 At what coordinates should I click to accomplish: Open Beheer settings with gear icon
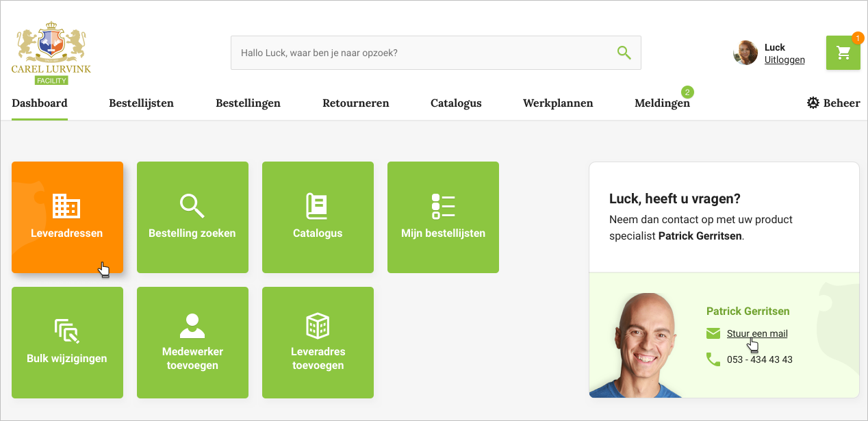click(x=833, y=103)
